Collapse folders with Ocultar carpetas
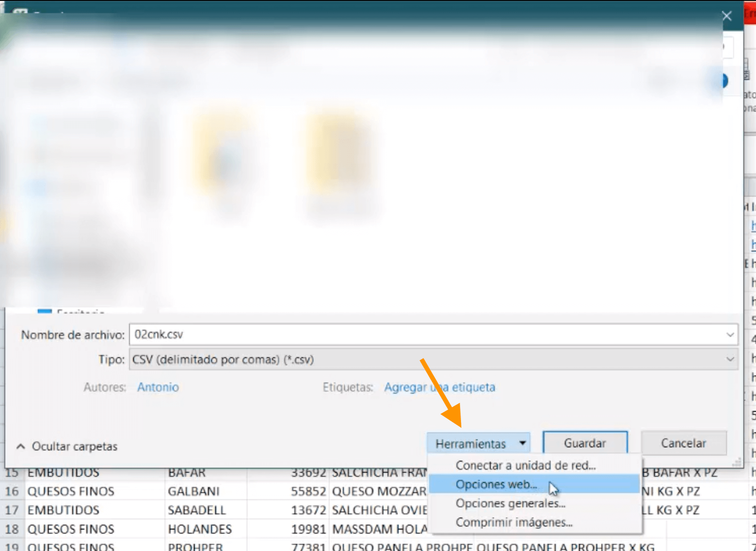The image size is (756, 551). tap(67, 446)
